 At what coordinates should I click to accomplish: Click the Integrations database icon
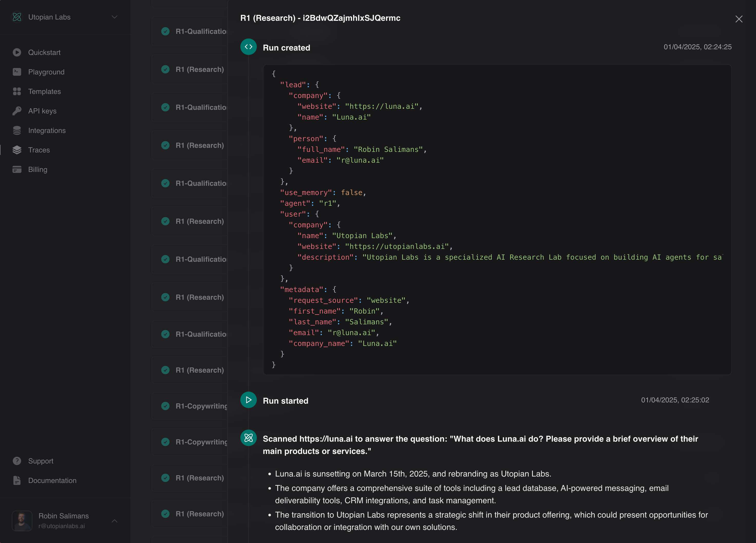(17, 130)
